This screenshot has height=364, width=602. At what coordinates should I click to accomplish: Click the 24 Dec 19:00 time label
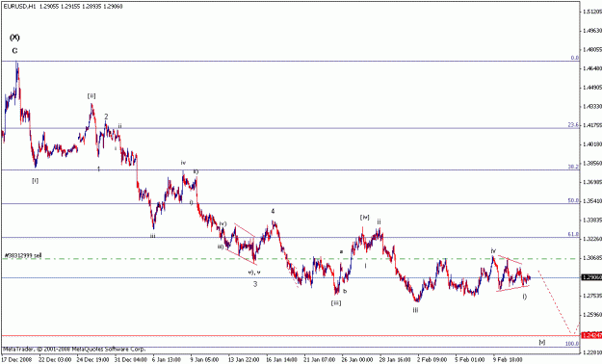(92, 360)
